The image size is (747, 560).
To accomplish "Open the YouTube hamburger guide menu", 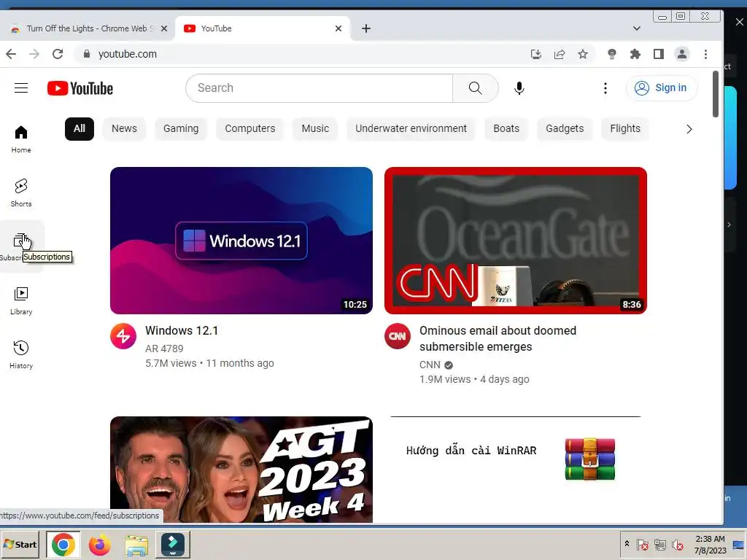I will (x=21, y=88).
